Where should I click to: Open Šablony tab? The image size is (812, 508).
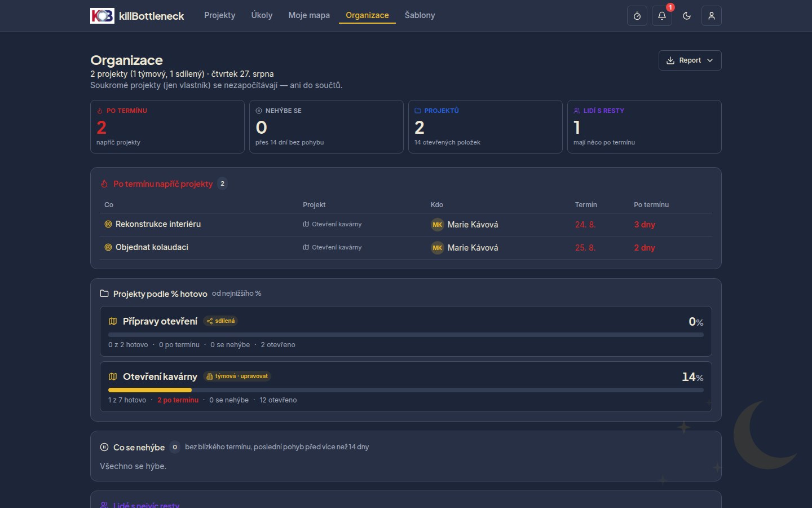(420, 15)
